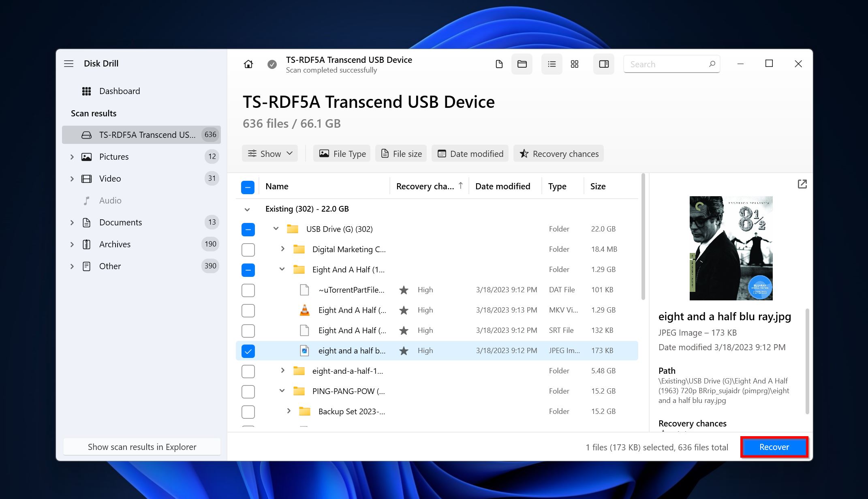Expand the Pictures category in sidebar

pos(72,156)
